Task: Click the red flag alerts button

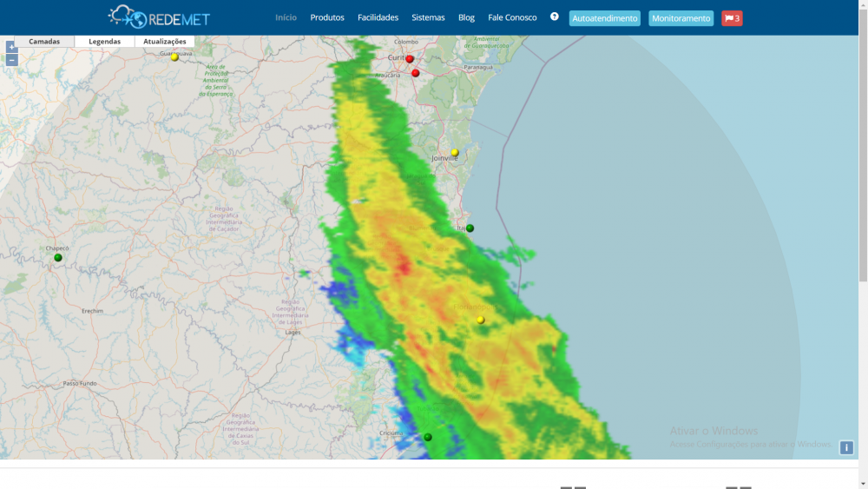Action: (732, 18)
